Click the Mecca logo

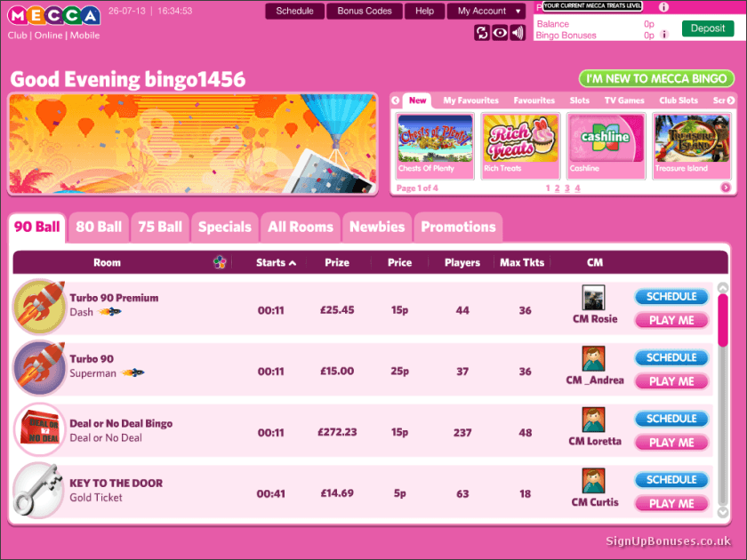53,16
